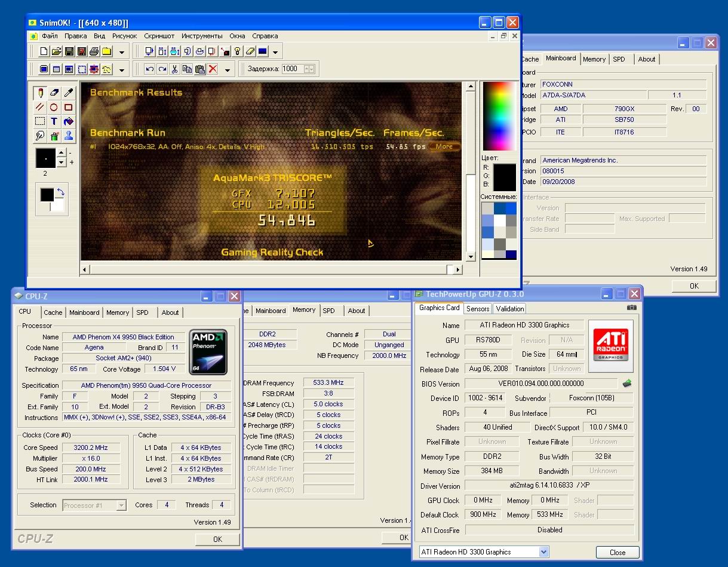The image size is (728, 567).
Task: Click the horizontal scrollbar right arrow in the canvas
Action: pyautogui.click(x=457, y=269)
